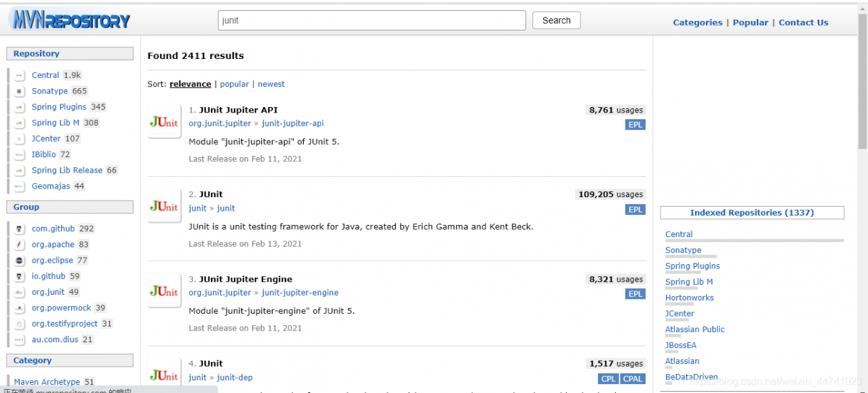
Task: Open the Contact Us page
Action: point(804,22)
